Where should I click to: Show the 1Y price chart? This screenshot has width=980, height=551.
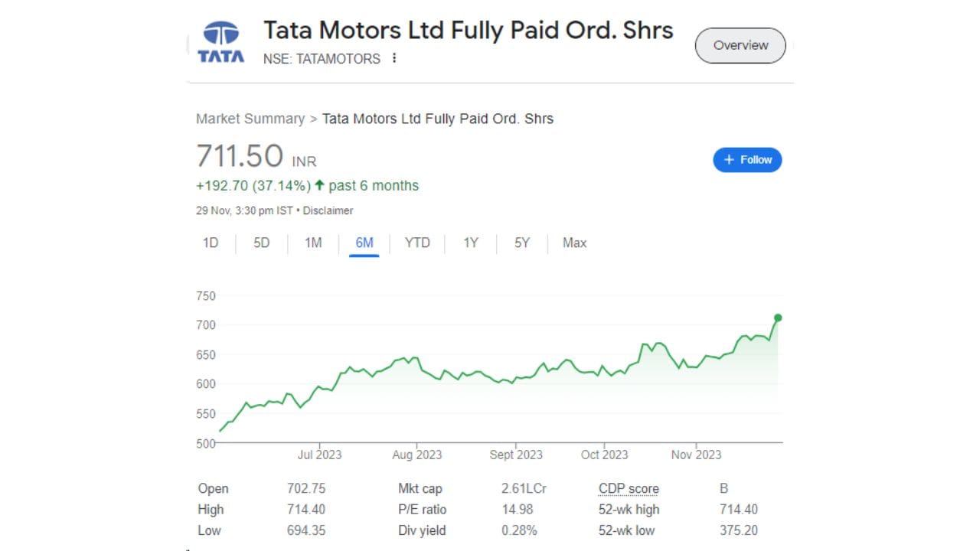[470, 243]
